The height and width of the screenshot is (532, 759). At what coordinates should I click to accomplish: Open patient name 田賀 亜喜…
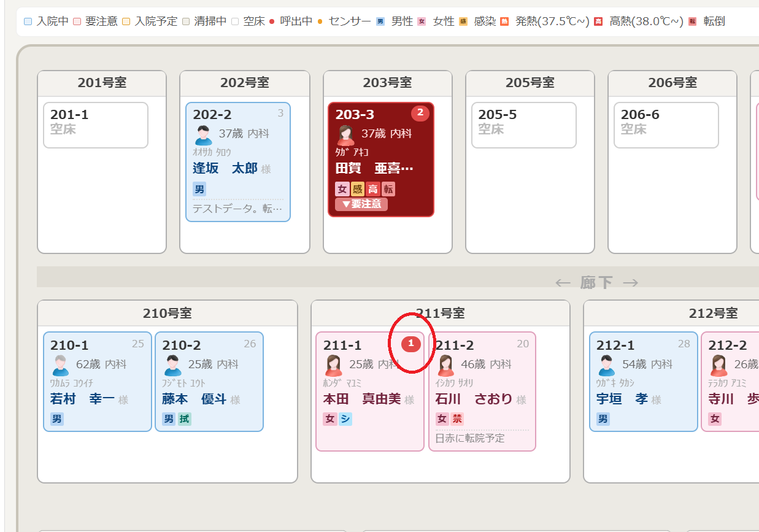(x=374, y=168)
